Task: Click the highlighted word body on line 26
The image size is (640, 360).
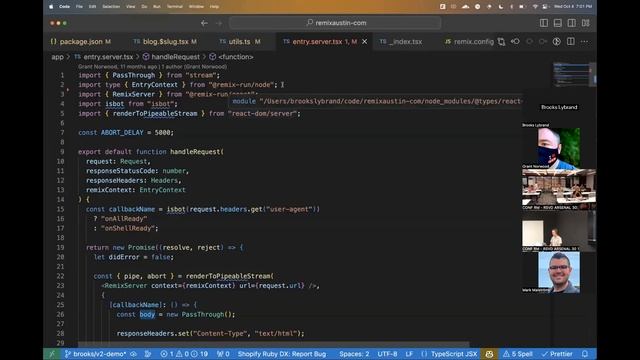Action: (147, 314)
